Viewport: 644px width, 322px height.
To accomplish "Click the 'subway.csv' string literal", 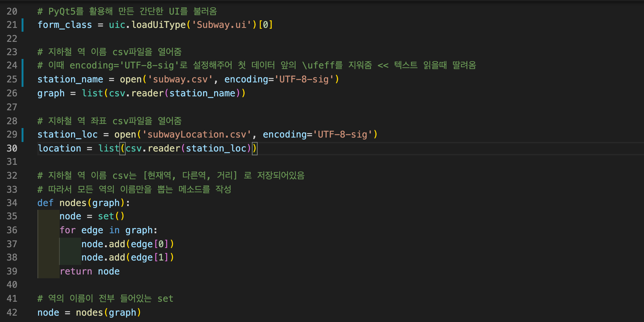I will (x=180, y=79).
